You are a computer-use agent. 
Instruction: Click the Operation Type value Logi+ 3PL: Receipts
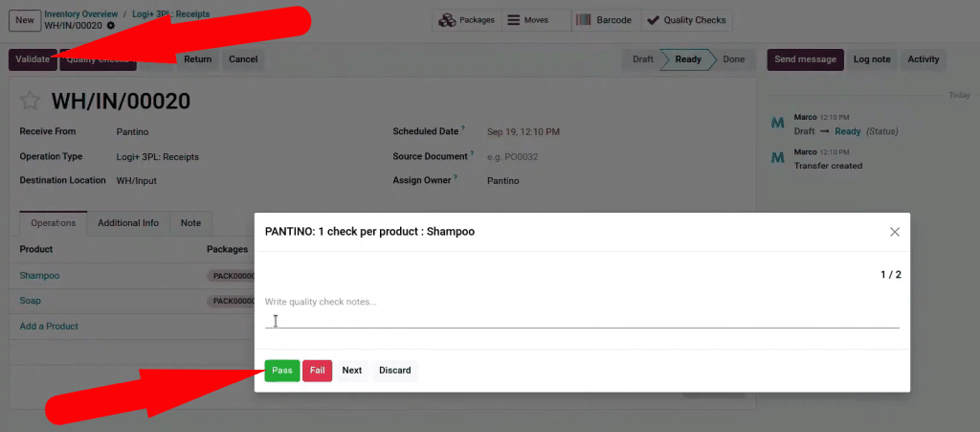[x=158, y=157]
